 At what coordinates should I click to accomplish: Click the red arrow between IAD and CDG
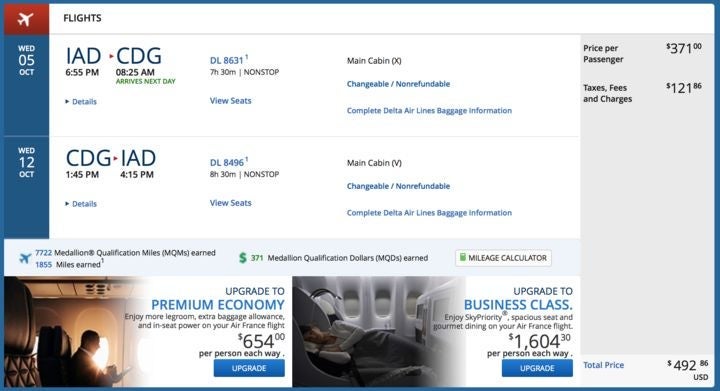click(111, 56)
